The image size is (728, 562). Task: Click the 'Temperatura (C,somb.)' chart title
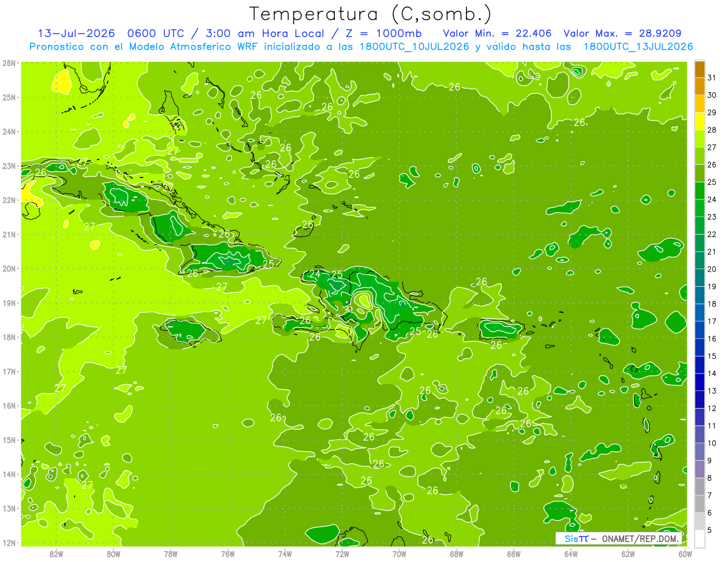coord(371,14)
